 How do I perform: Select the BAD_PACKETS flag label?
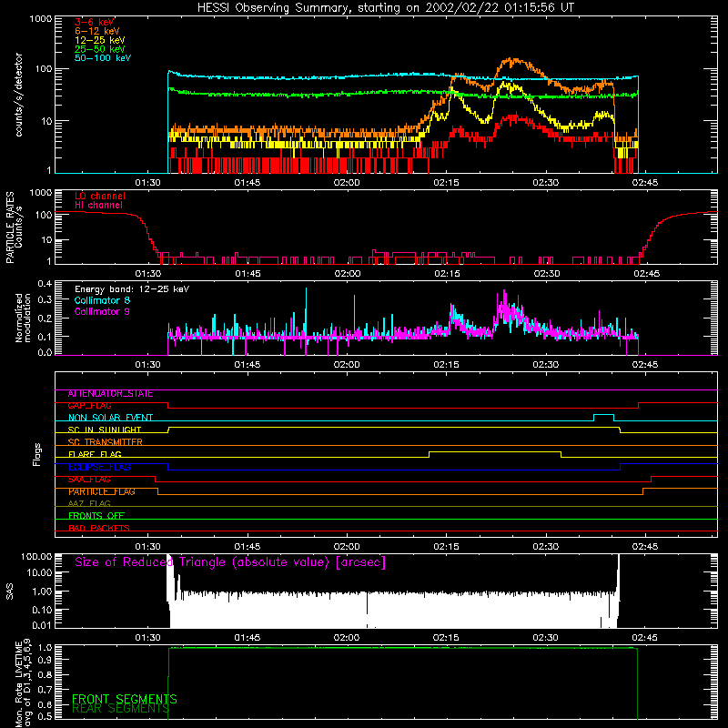coord(99,528)
